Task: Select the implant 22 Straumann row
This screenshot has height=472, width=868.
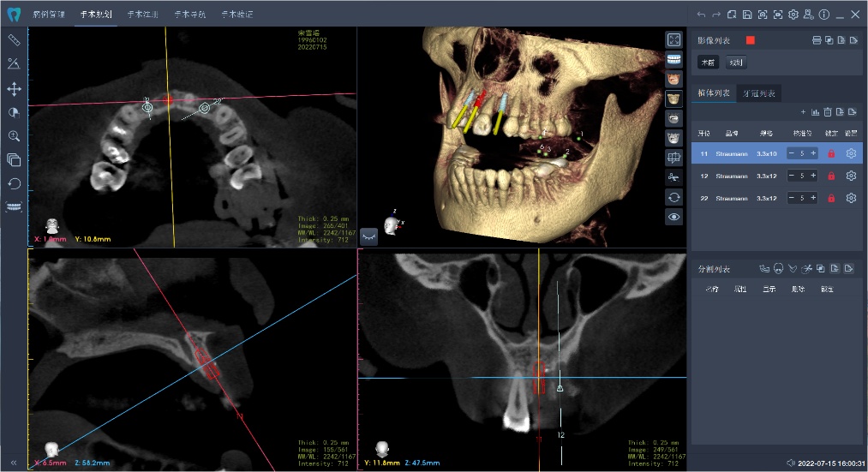Action: pos(776,198)
